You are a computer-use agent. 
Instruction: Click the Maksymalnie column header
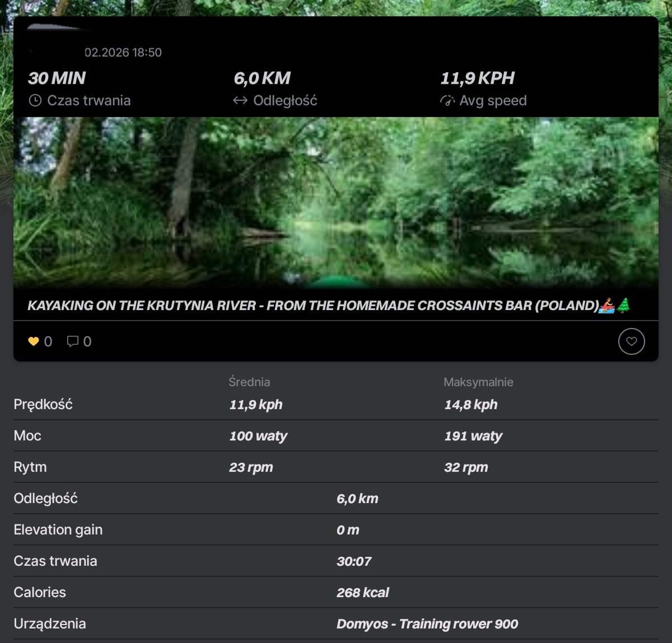coord(478,382)
